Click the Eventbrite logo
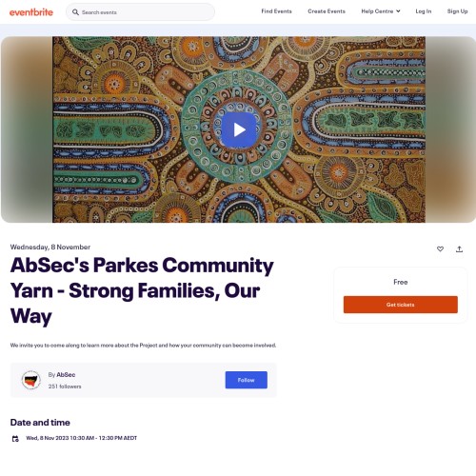 (x=31, y=12)
